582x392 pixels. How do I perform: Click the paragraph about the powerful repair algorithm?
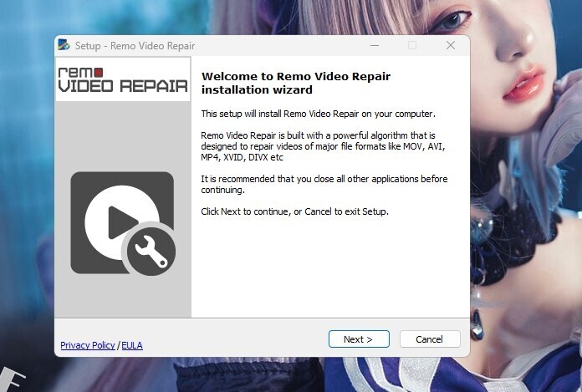323,146
